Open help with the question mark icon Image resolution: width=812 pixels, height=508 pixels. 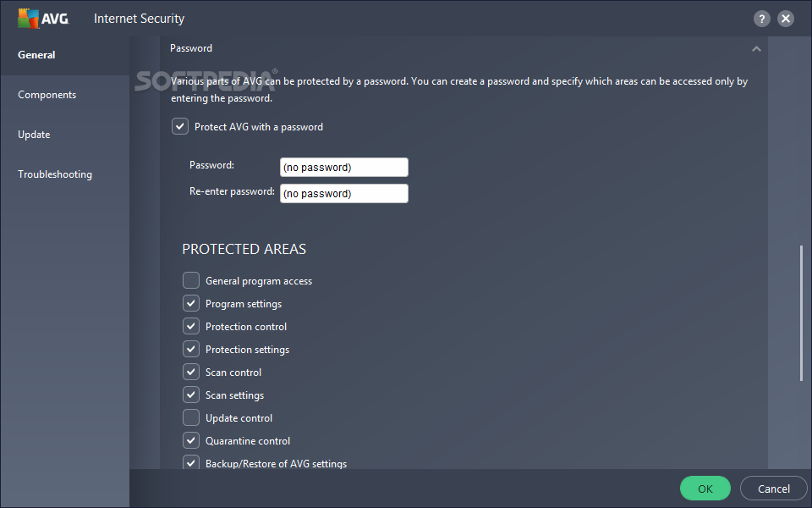pos(761,19)
